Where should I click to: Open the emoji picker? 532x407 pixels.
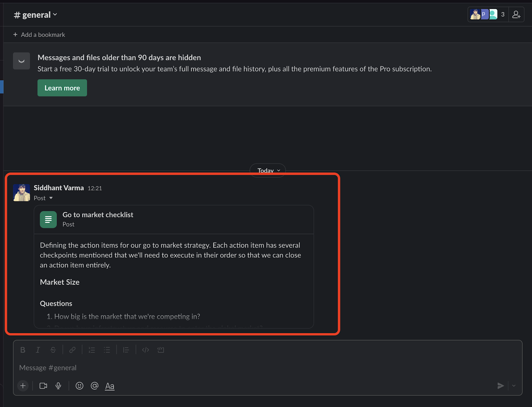tap(79, 386)
